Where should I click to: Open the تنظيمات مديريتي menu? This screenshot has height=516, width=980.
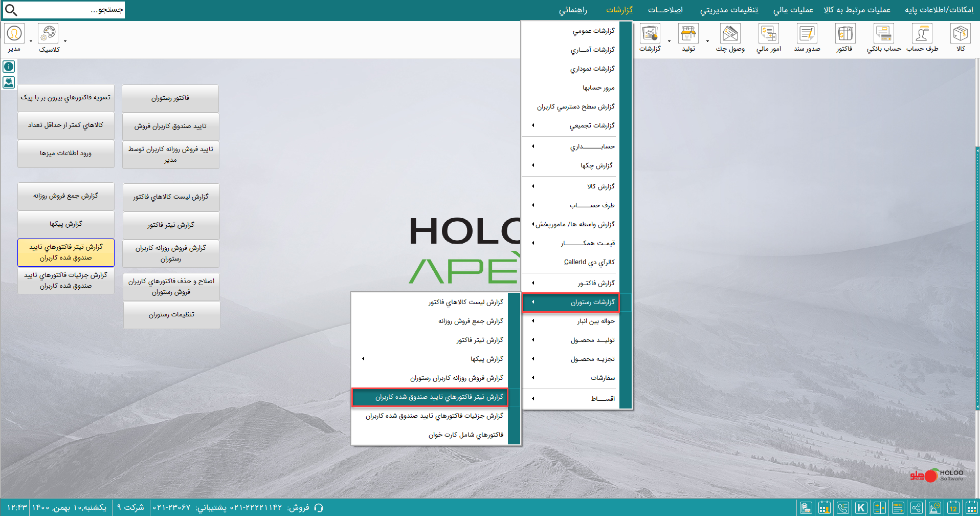click(x=729, y=10)
